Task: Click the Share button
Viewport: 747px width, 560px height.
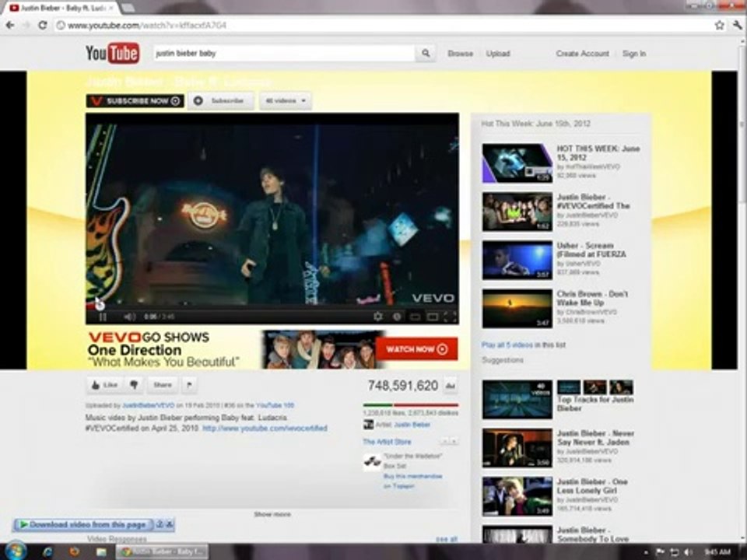Action: pyautogui.click(x=163, y=385)
